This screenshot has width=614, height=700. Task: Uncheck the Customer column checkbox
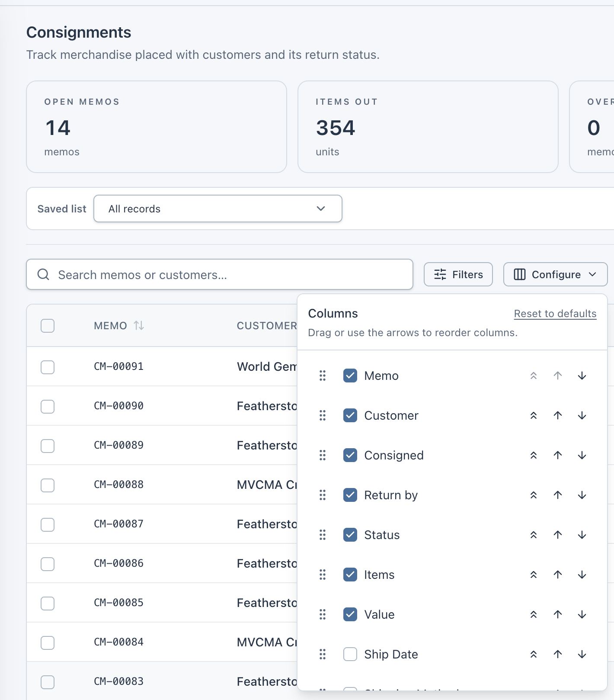pyautogui.click(x=350, y=415)
